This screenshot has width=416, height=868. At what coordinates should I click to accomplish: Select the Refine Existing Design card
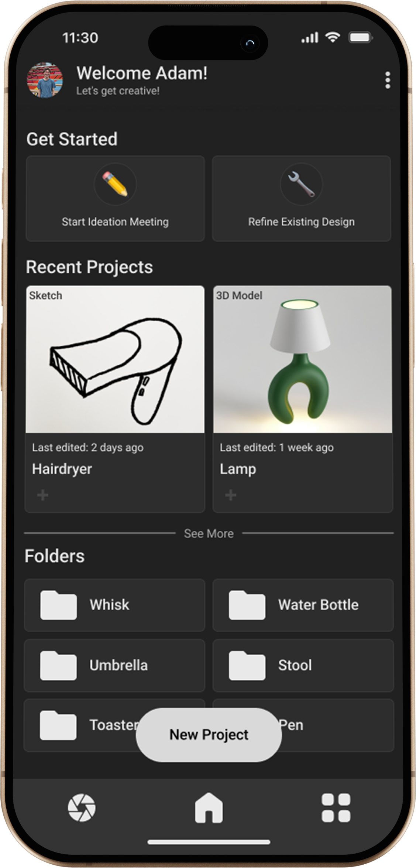coord(301,198)
